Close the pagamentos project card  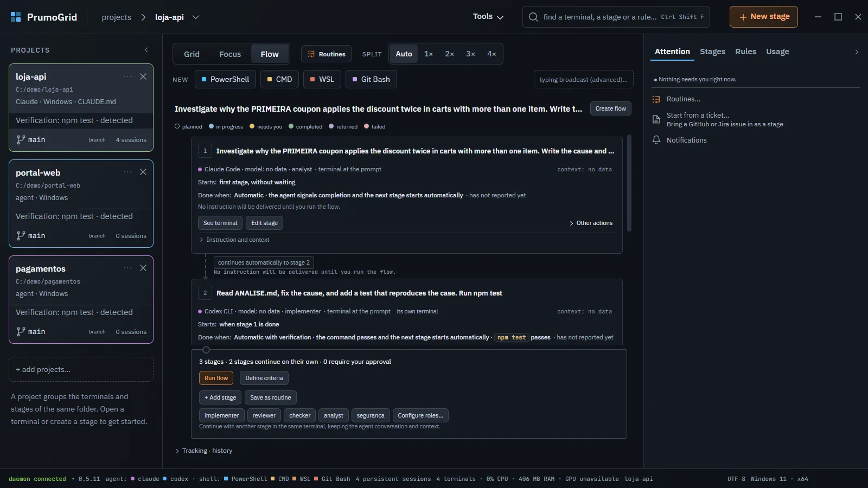[143, 268]
